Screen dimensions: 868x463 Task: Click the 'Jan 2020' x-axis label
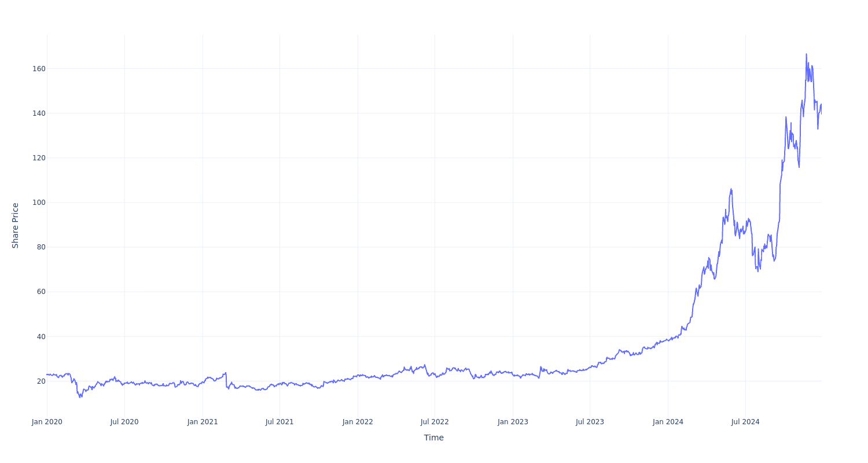coord(47,422)
